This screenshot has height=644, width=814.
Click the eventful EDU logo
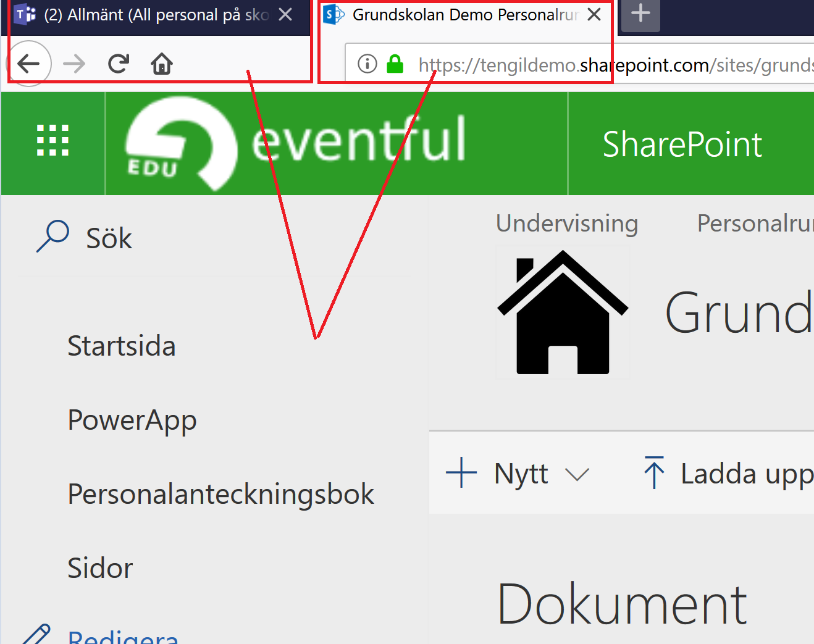pyautogui.click(x=295, y=144)
